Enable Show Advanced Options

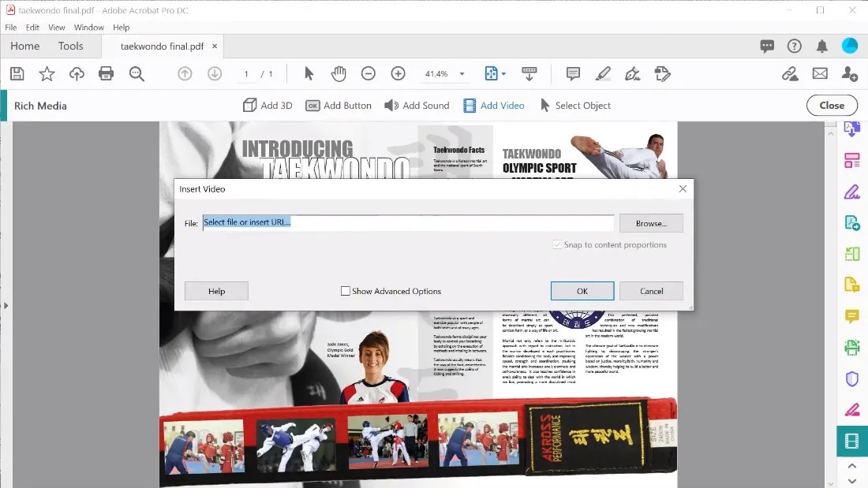coord(345,291)
